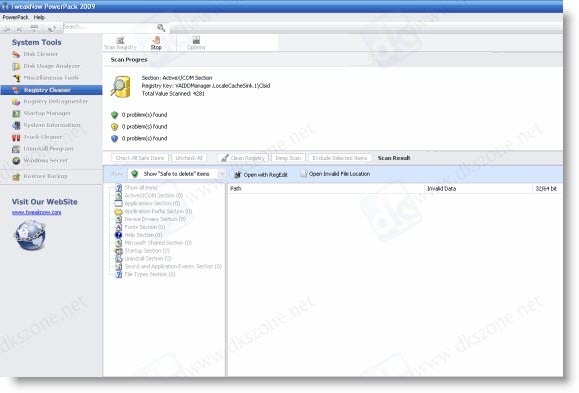Open Track Cleaner
579x393 pixels.
pos(37,137)
